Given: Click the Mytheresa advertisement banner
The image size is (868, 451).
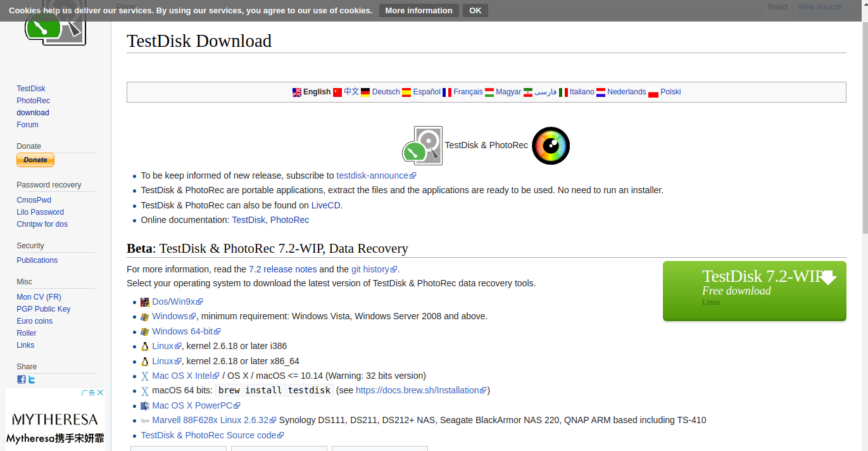Looking at the screenshot, I should coord(55,419).
